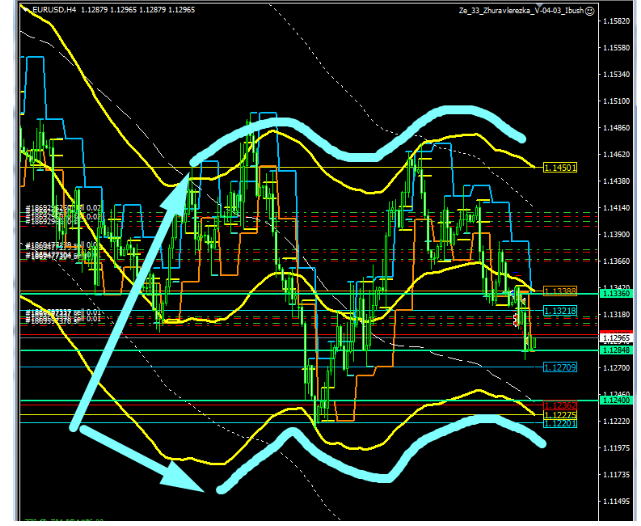The height and width of the screenshot is (526, 641).
Task: Click the expert advisor smiley face icon
Action: pyautogui.click(x=591, y=11)
